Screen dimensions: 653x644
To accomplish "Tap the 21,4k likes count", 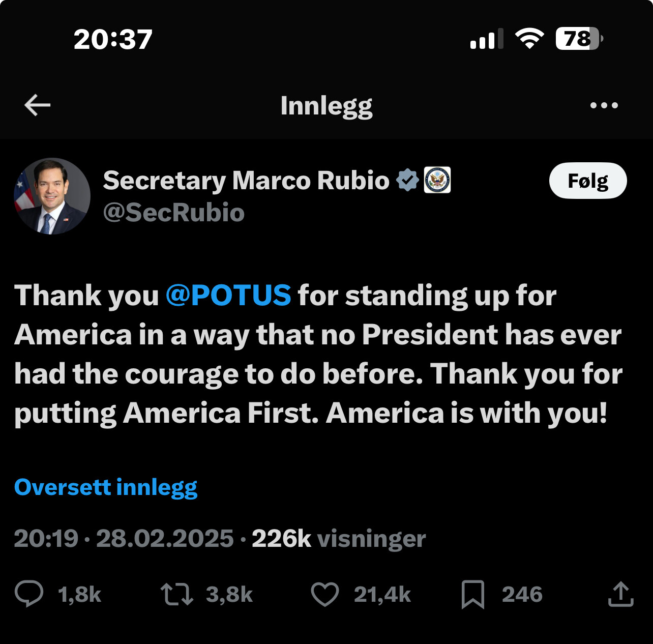I will (x=382, y=594).
